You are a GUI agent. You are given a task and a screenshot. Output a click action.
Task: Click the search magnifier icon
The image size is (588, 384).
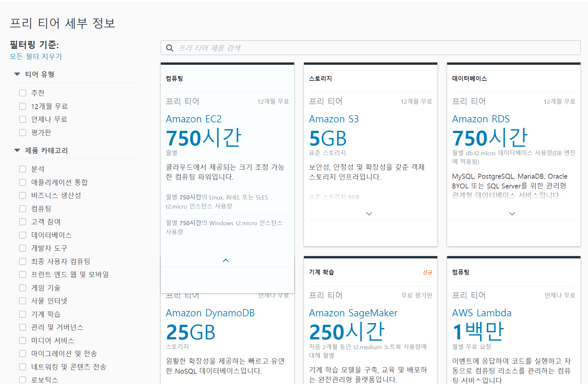(x=170, y=48)
